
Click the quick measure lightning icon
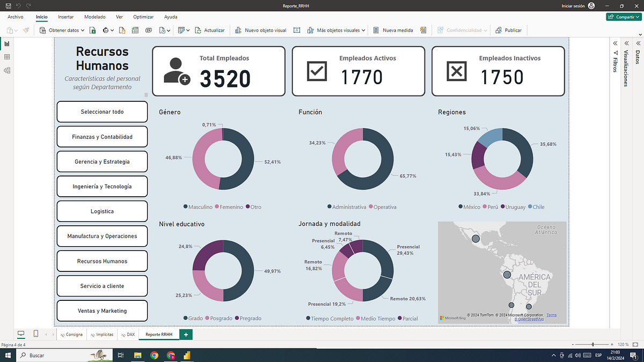[423, 31]
